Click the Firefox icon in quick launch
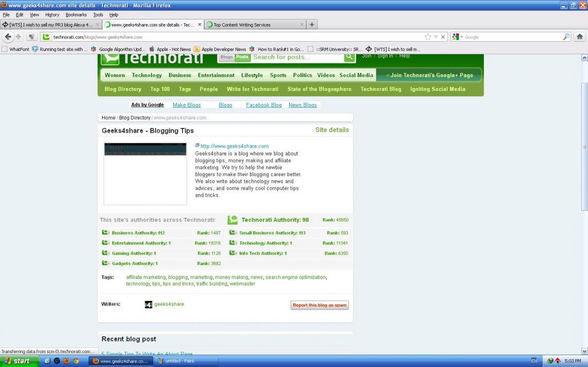The width and height of the screenshot is (588, 367). [66, 361]
